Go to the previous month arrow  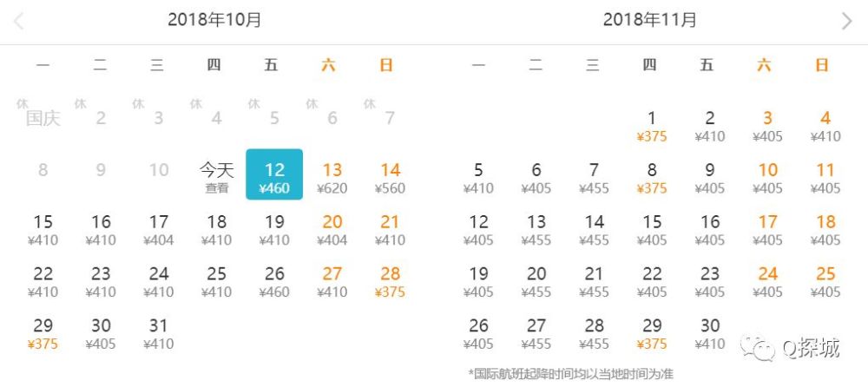[x=18, y=21]
